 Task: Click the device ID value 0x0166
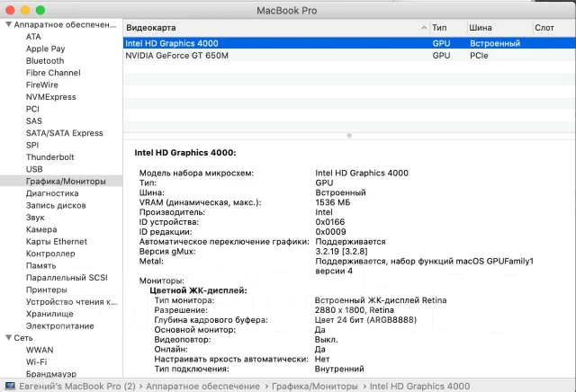pyautogui.click(x=330, y=222)
